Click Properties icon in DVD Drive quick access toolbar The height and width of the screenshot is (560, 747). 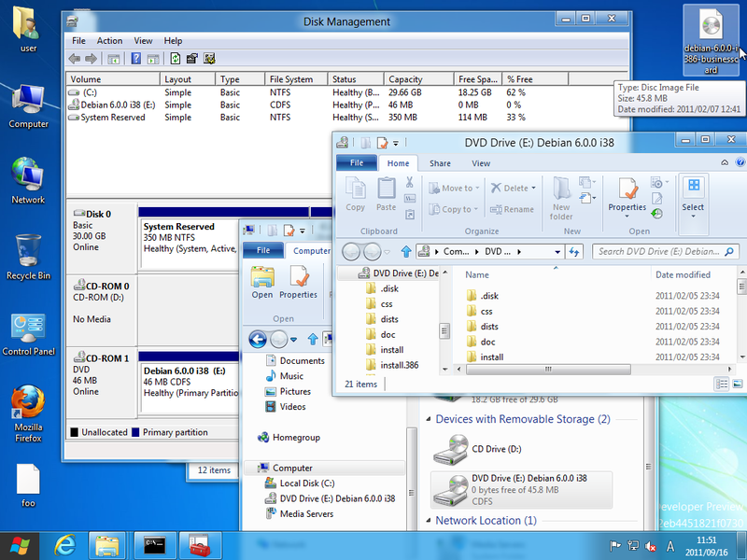[382, 143]
